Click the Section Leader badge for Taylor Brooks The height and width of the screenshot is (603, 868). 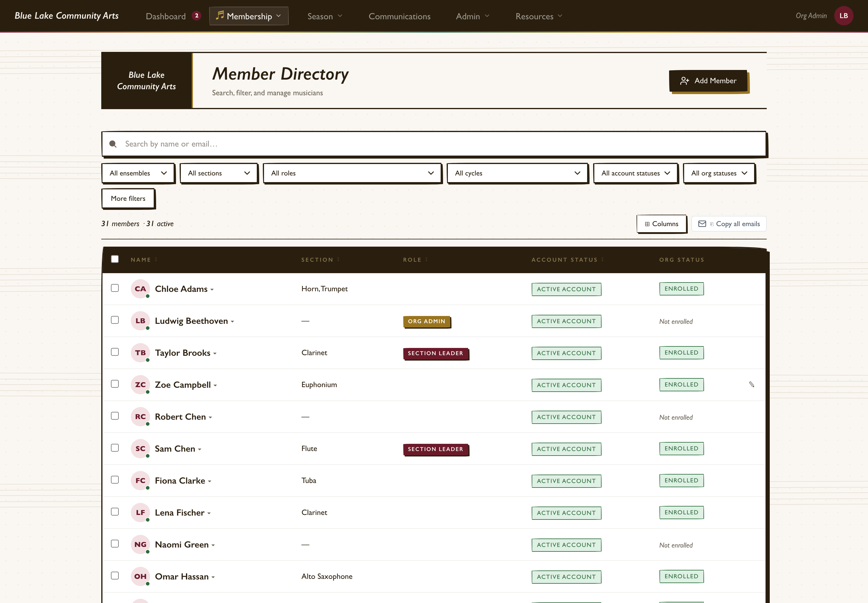435,353
